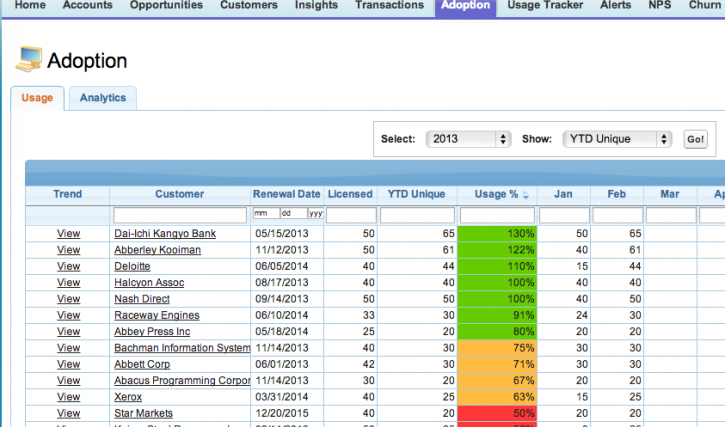725x427 pixels.
Task: Open the Select year dropdown showing 2013
Action: click(x=468, y=139)
